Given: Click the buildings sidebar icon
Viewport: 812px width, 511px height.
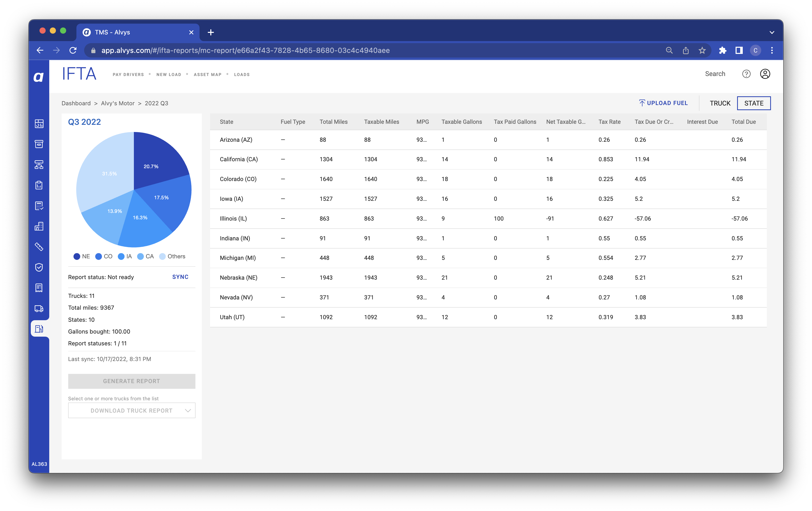Looking at the screenshot, I should coord(39,226).
